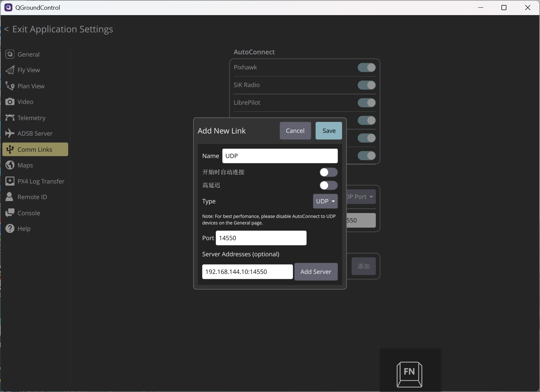Image resolution: width=540 pixels, height=392 pixels.
Task: Go to Remote ID settings
Action: pos(35,197)
